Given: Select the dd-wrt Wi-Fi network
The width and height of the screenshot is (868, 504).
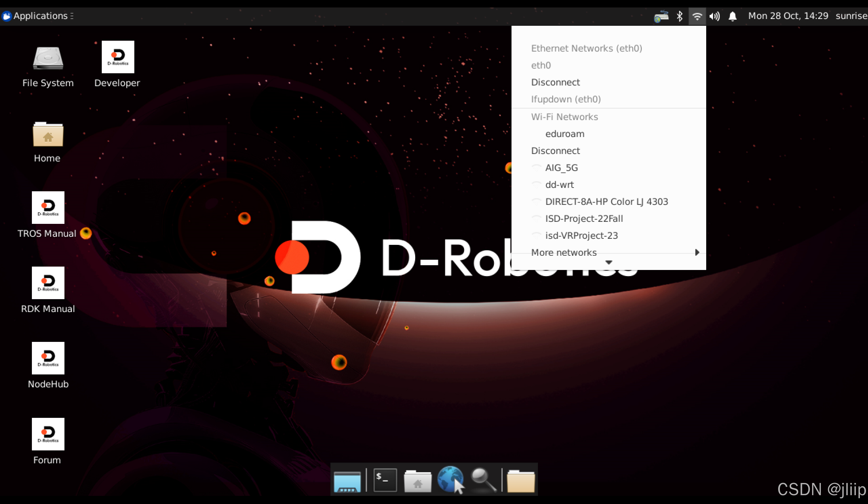Looking at the screenshot, I should (x=559, y=185).
